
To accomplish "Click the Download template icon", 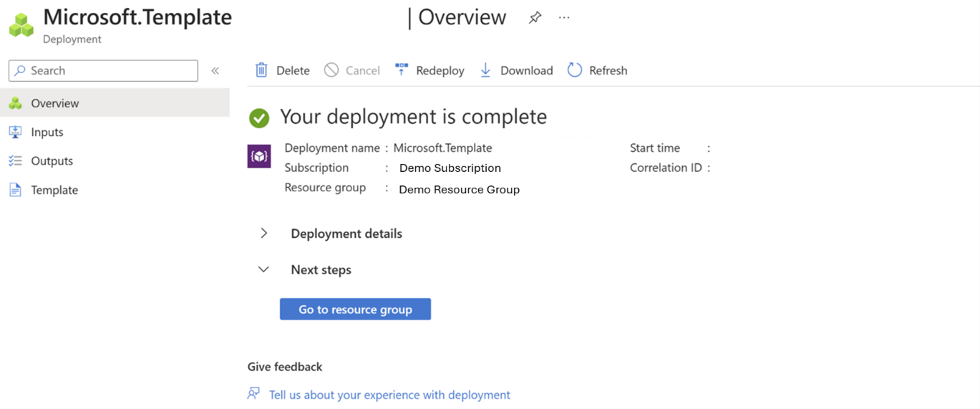I will pos(486,70).
